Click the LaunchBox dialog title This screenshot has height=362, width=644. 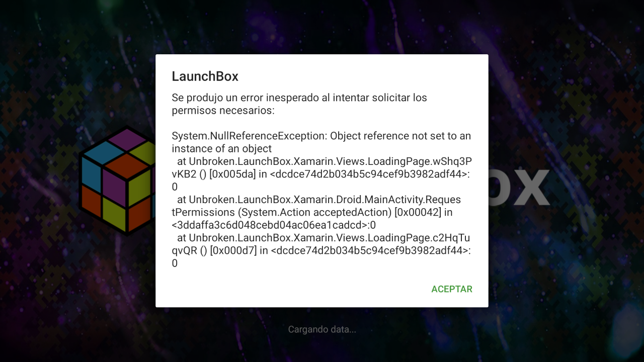205,76
